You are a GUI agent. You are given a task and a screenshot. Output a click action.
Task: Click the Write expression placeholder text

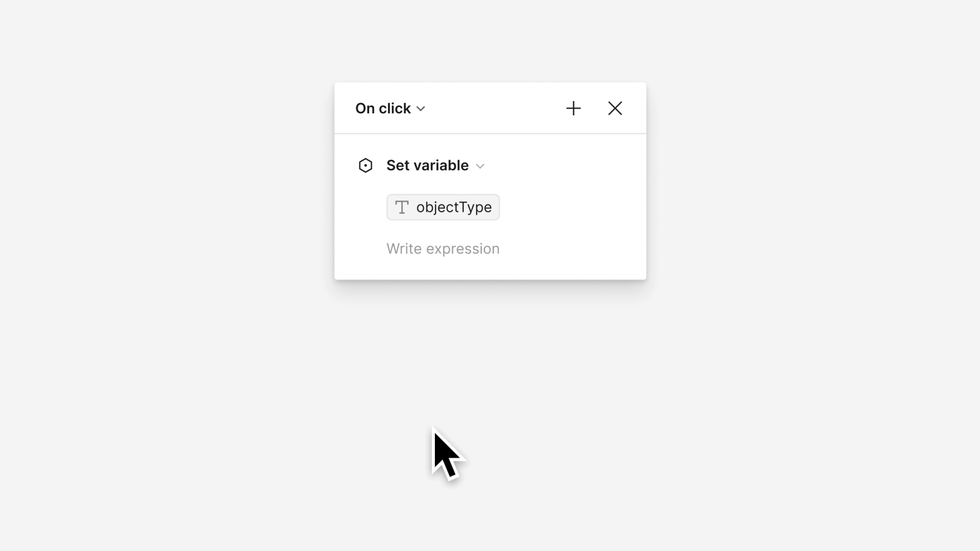pyautogui.click(x=443, y=248)
